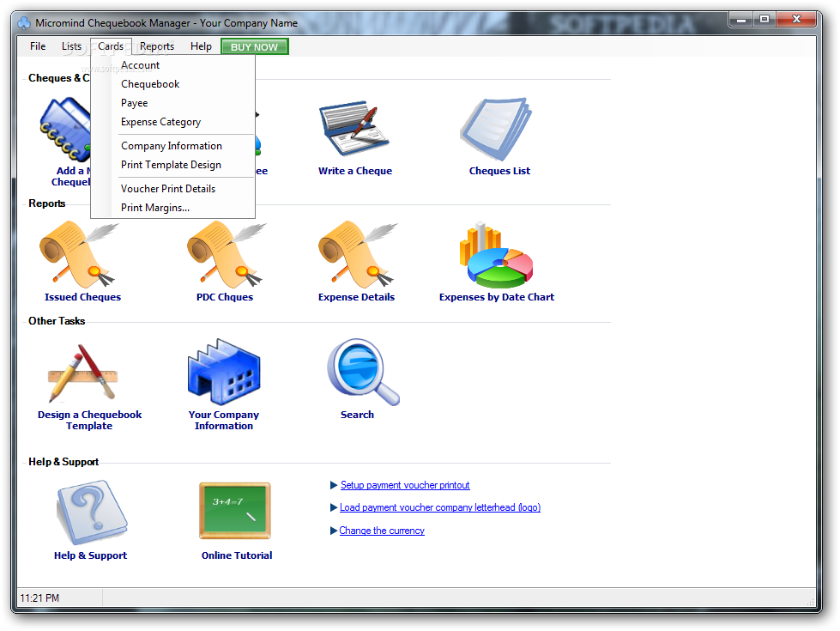
Task: Open the Issued Cheques report icon
Action: pyautogui.click(x=79, y=254)
